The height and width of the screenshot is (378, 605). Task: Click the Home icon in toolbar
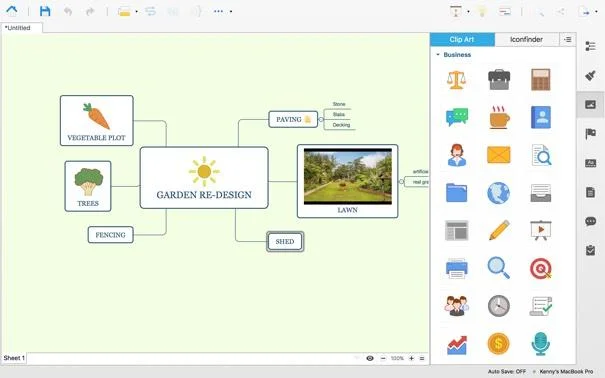click(x=12, y=11)
